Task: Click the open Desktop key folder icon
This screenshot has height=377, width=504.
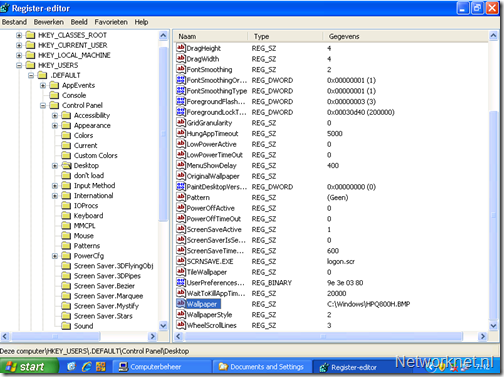Action: click(66, 165)
